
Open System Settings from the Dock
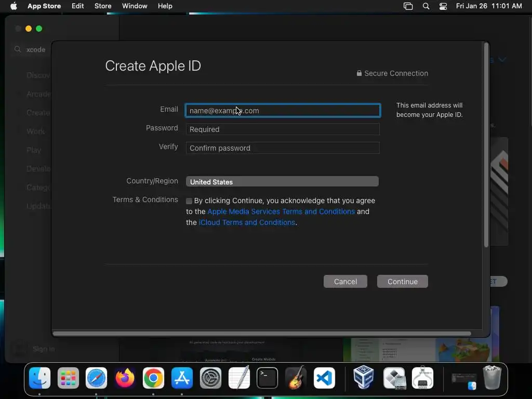(x=210, y=378)
